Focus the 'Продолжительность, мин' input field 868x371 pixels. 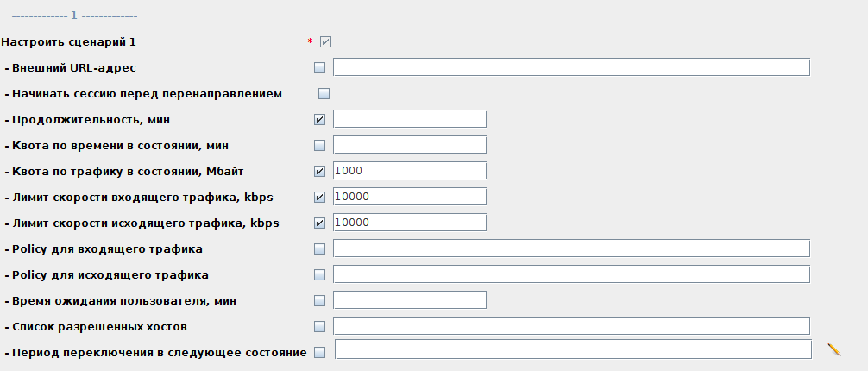click(x=410, y=119)
